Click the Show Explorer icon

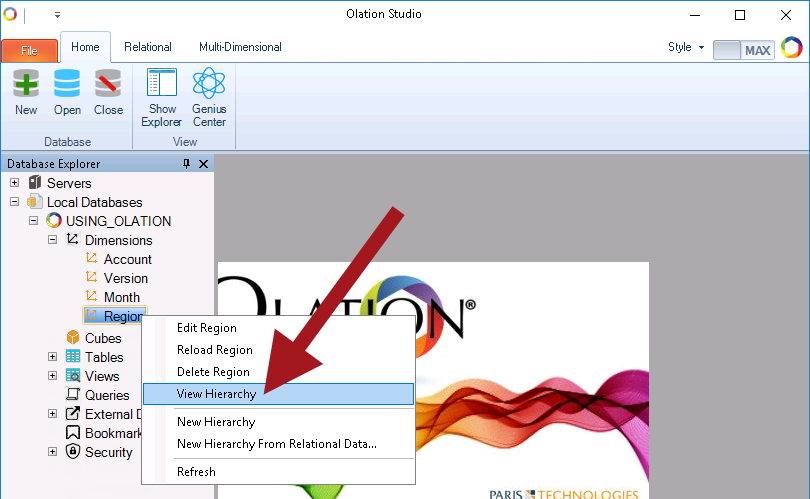pyautogui.click(x=161, y=84)
